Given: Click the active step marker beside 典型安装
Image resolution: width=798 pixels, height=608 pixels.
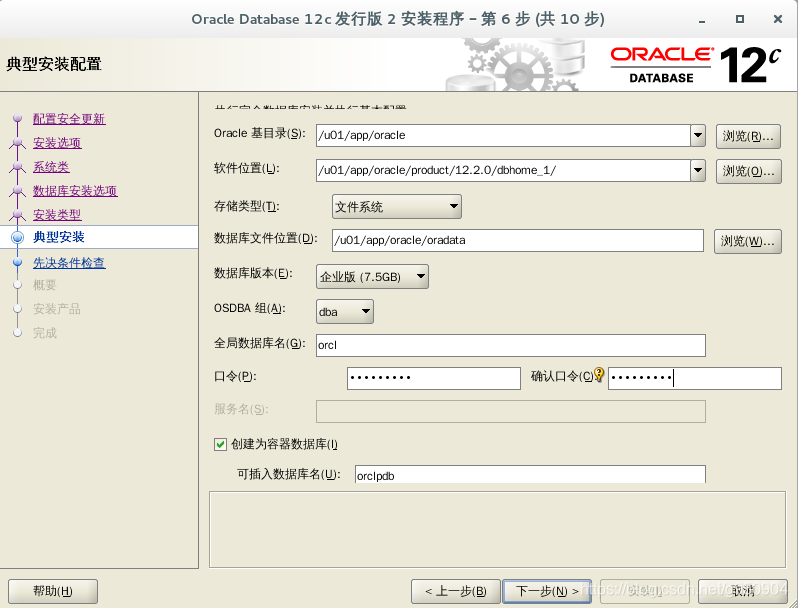Looking at the screenshot, I should [x=18, y=237].
